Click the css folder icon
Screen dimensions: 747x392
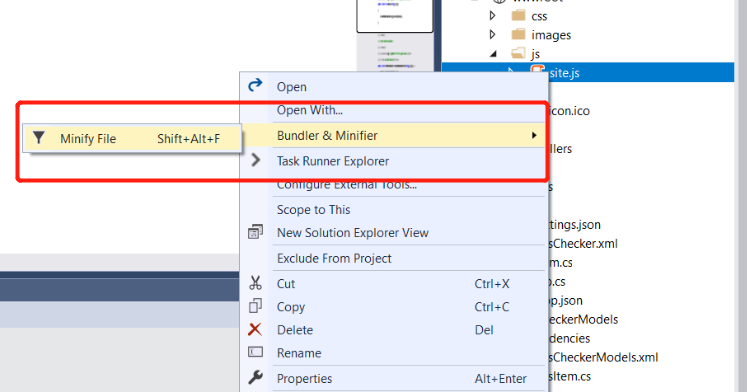pos(518,16)
